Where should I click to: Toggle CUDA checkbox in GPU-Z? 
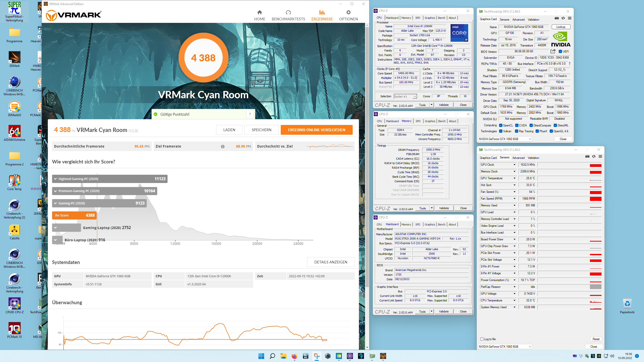coord(517,125)
